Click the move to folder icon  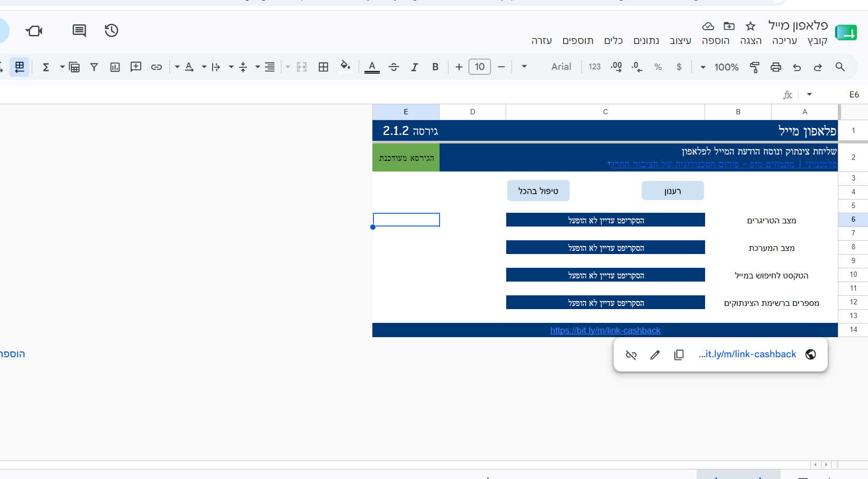point(729,26)
